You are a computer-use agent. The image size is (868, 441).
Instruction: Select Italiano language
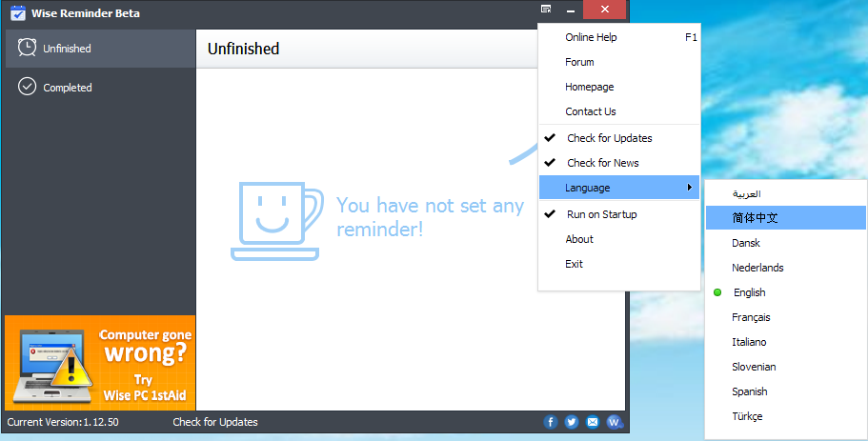(x=785, y=342)
